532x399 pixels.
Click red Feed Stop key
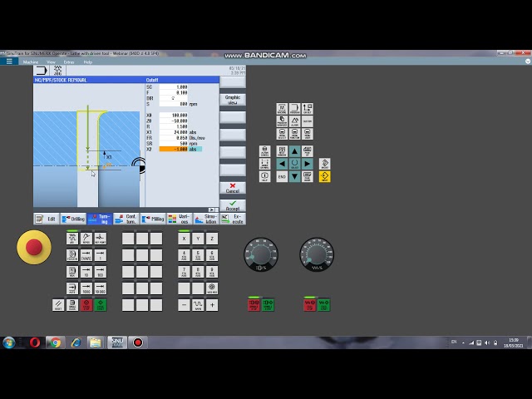(x=309, y=305)
